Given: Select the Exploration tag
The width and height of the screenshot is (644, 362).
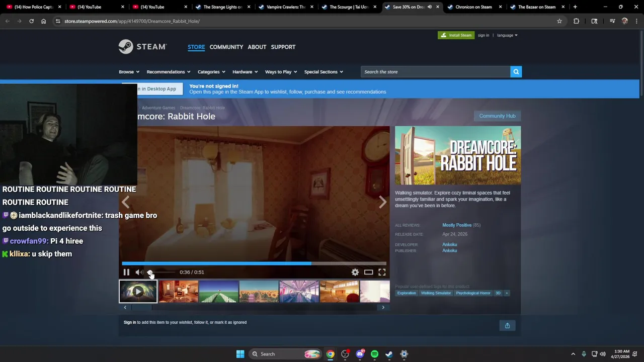Looking at the screenshot, I should pos(407,293).
